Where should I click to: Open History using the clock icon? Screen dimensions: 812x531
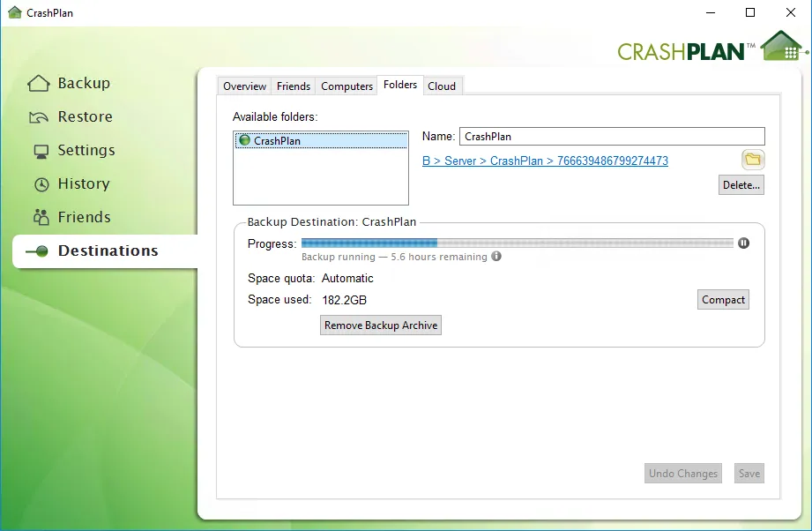[40, 183]
